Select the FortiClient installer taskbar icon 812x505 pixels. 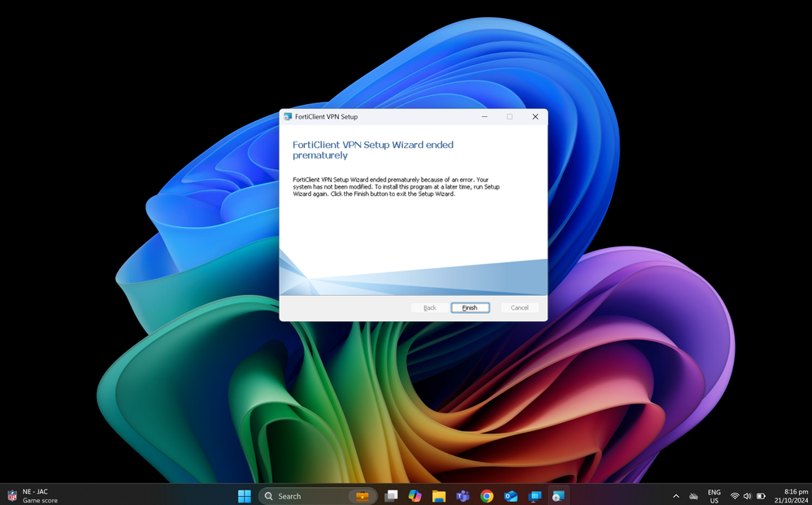pos(558,496)
